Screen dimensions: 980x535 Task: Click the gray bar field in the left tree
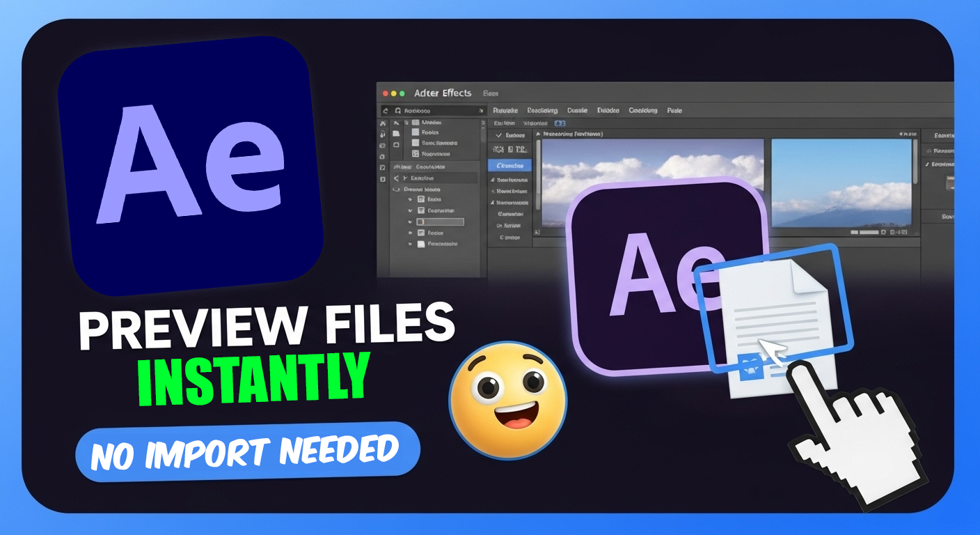point(440,222)
